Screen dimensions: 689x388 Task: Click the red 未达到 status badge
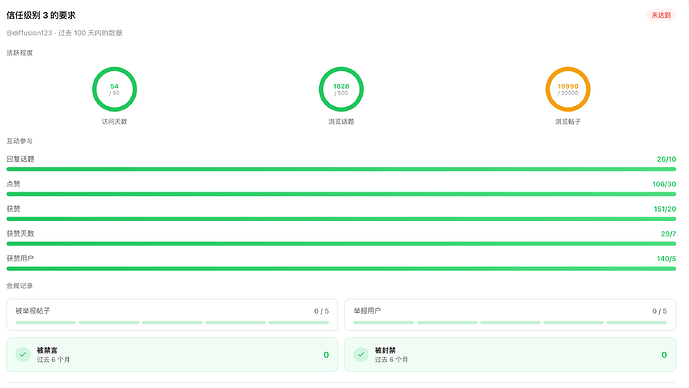[661, 15]
